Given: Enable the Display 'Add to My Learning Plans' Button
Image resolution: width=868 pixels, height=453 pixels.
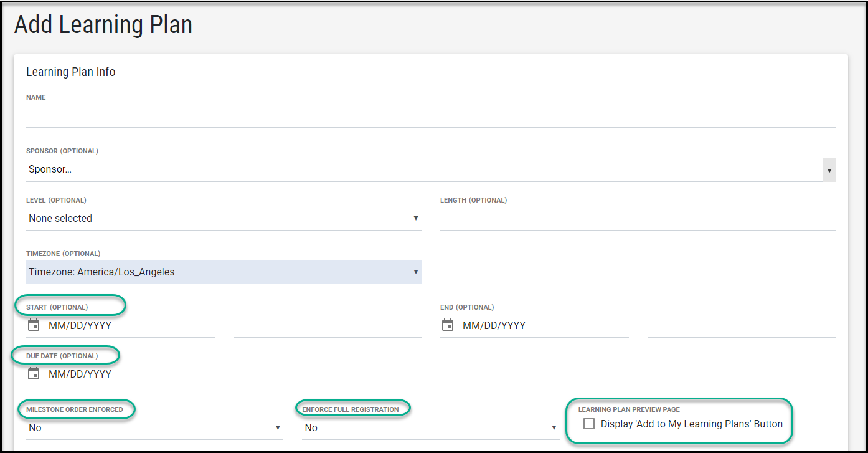Looking at the screenshot, I should pyautogui.click(x=588, y=423).
